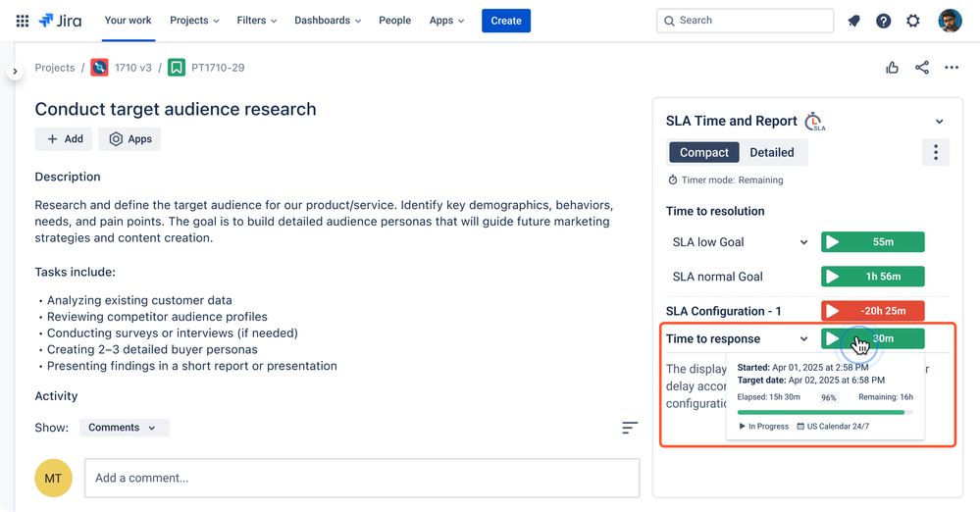This screenshot has width=980, height=512.
Task: Open the issue more actions ellipsis
Action: (x=952, y=68)
